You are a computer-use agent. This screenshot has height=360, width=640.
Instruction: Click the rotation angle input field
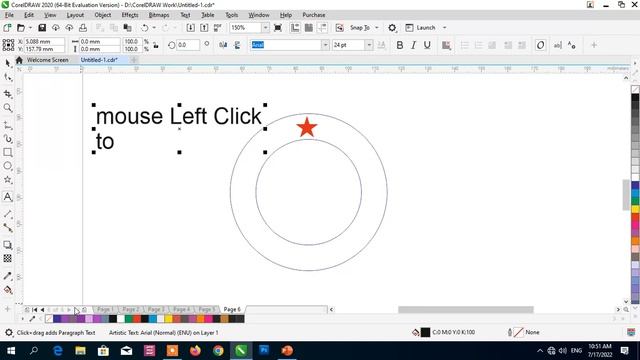point(188,45)
